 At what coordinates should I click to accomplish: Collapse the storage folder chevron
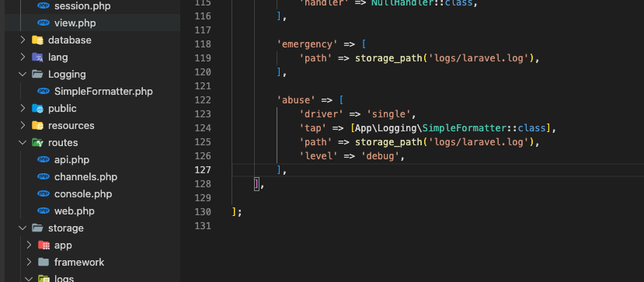coord(23,228)
